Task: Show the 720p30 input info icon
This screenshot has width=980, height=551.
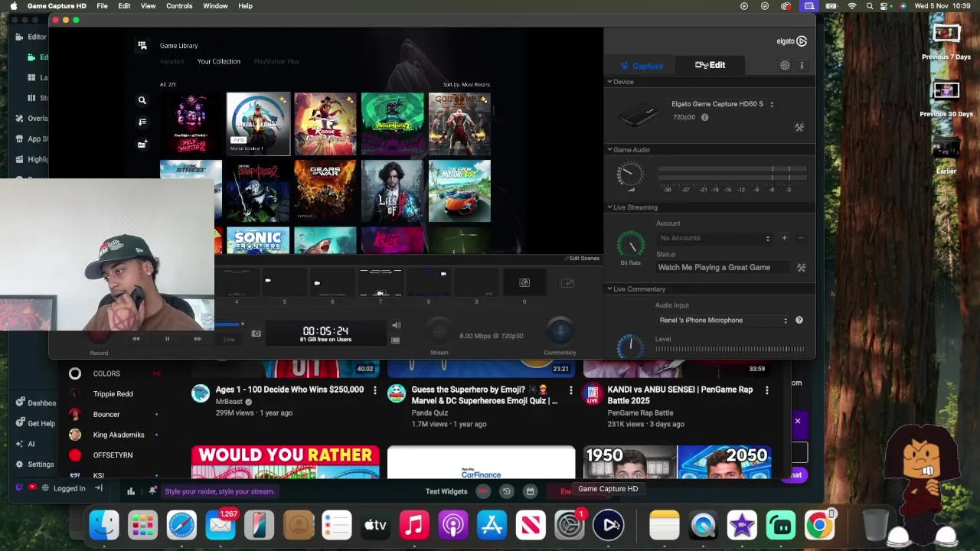Action: pyautogui.click(x=704, y=117)
